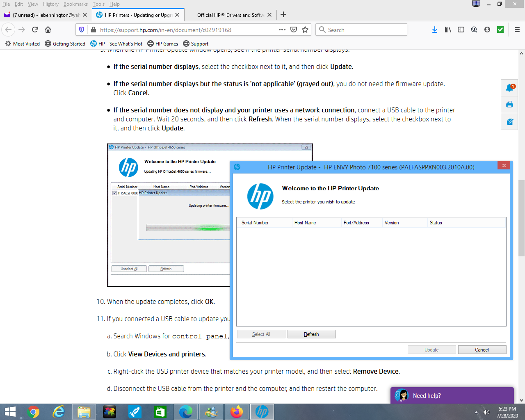The image size is (525, 420).
Task: Open a new browser tab
Action: click(283, 15)
